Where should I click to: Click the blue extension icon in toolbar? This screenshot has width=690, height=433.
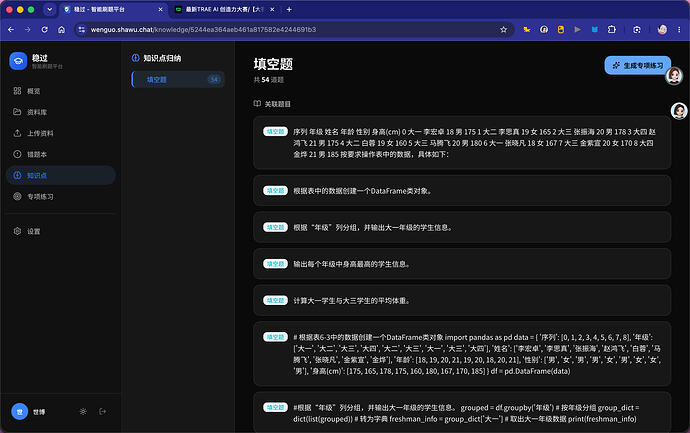595,29
